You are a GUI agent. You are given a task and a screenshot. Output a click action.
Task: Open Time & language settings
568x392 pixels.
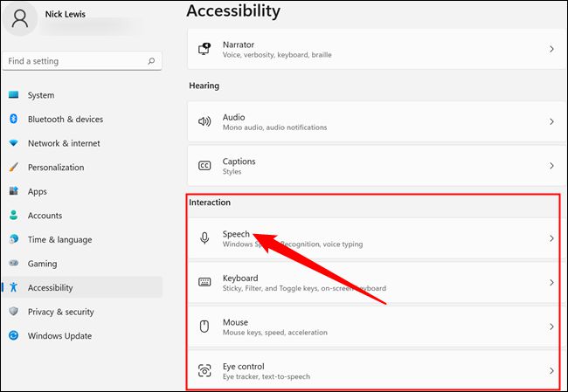click(59, 239)
